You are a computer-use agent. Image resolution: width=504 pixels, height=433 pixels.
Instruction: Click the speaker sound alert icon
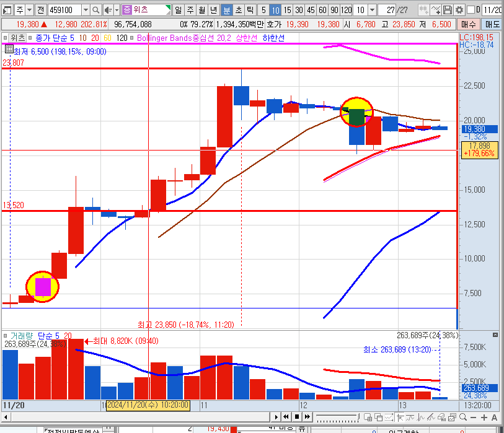point(108,11)
